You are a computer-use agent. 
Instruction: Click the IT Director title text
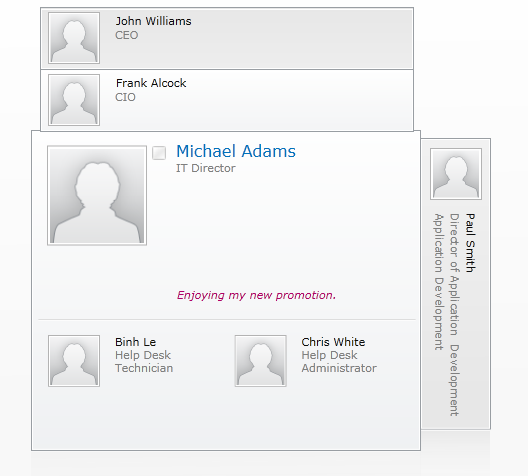(206, 168)
